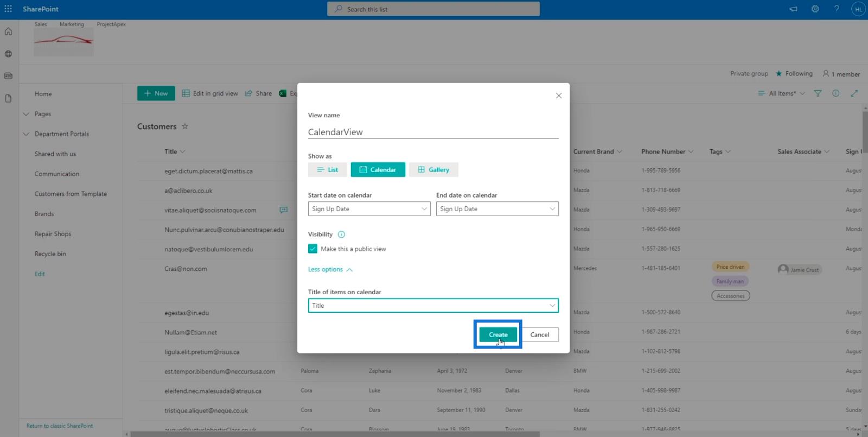Click the Accessories tag
This screenshot has width=868, height=437.
[731, 296]
